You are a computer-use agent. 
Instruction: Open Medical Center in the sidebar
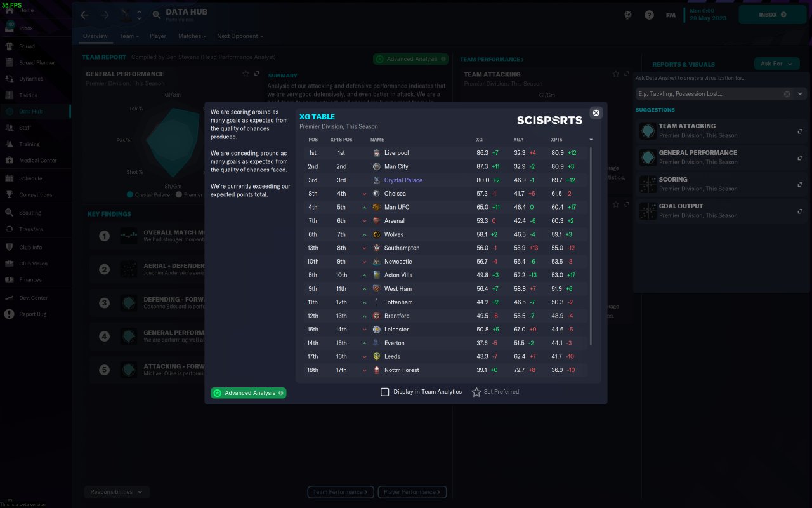pos(37,160)
